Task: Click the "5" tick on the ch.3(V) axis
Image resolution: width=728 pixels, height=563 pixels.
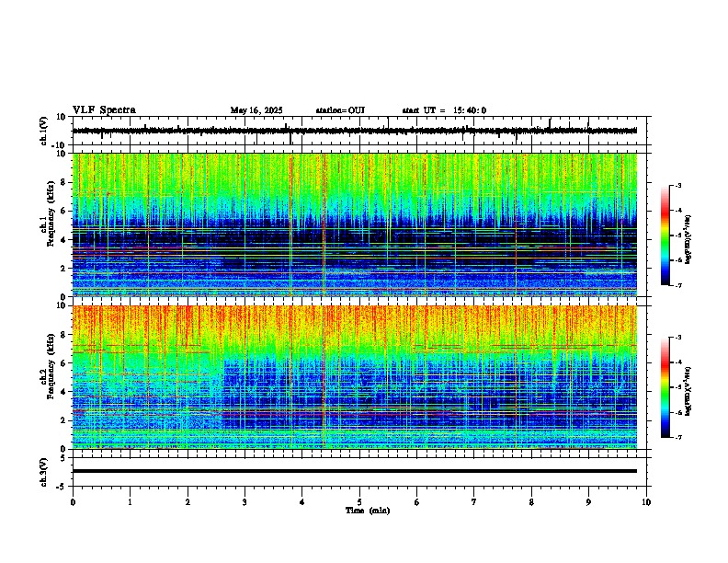Action: click(64, 457)
